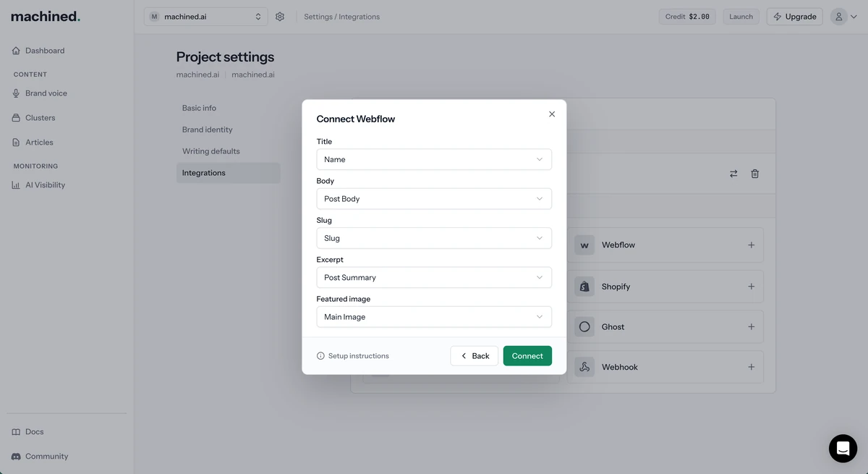Screen dimensions: 868x474
Task: Click the Webhook logo icon
Action: click(x=584, y=367)
